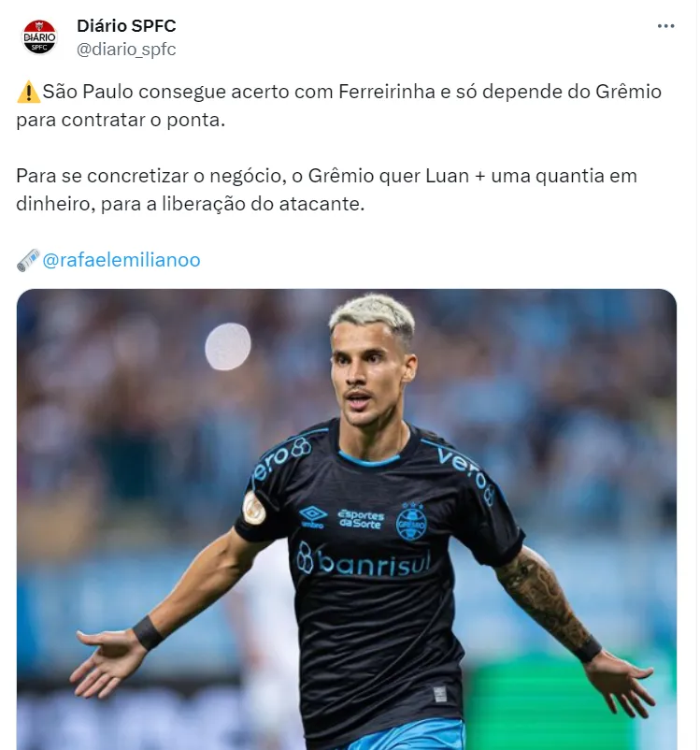This screenshot has height=750, width=700.
Task: Open the @diario_spfc handle link
Action: 126,50
